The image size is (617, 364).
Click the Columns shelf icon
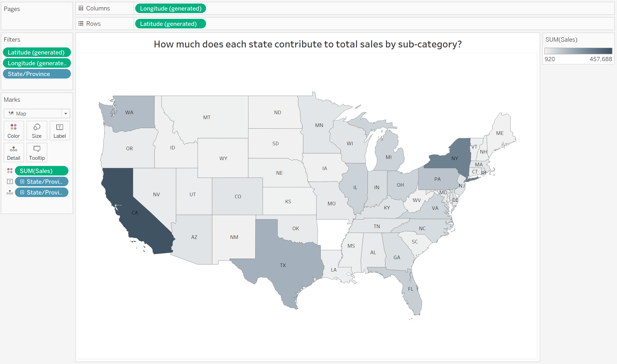(81, 8)
